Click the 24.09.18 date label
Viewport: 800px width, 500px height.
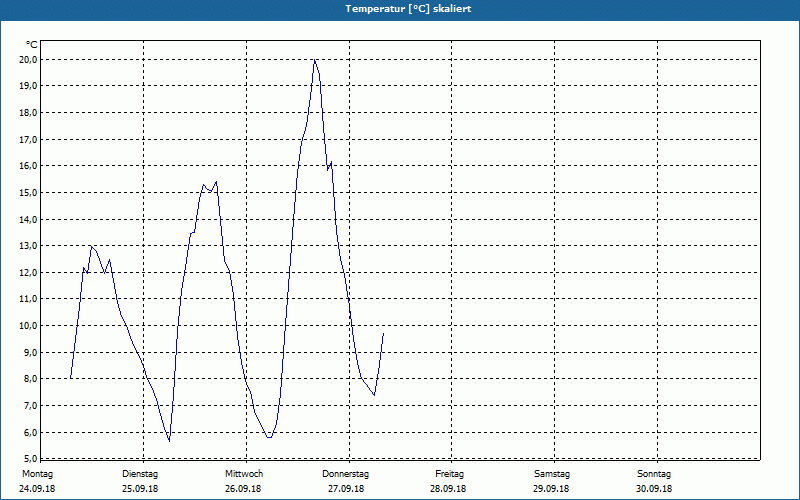click(37, 489)
